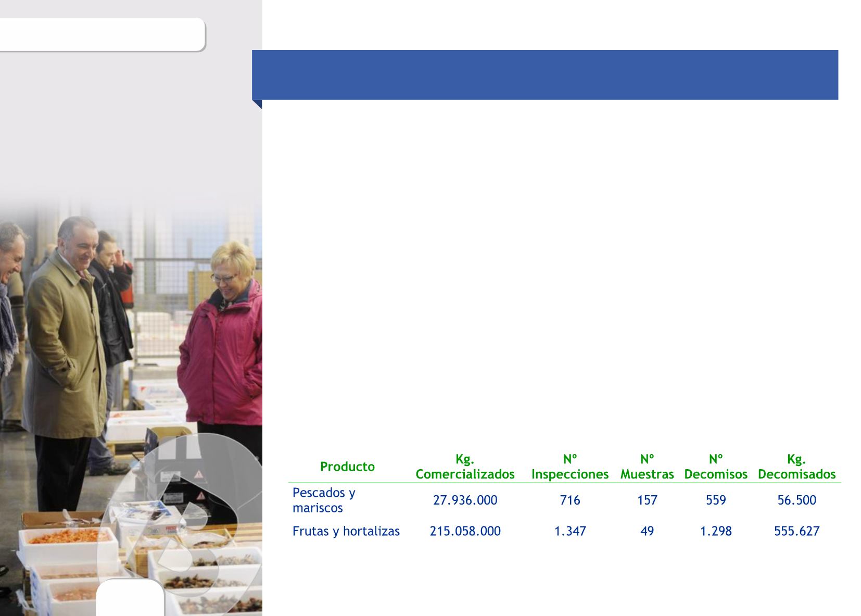Click the Nº Inspecciones column header
The width and height of the screenshot is (861, 616).
coord(570,467)
